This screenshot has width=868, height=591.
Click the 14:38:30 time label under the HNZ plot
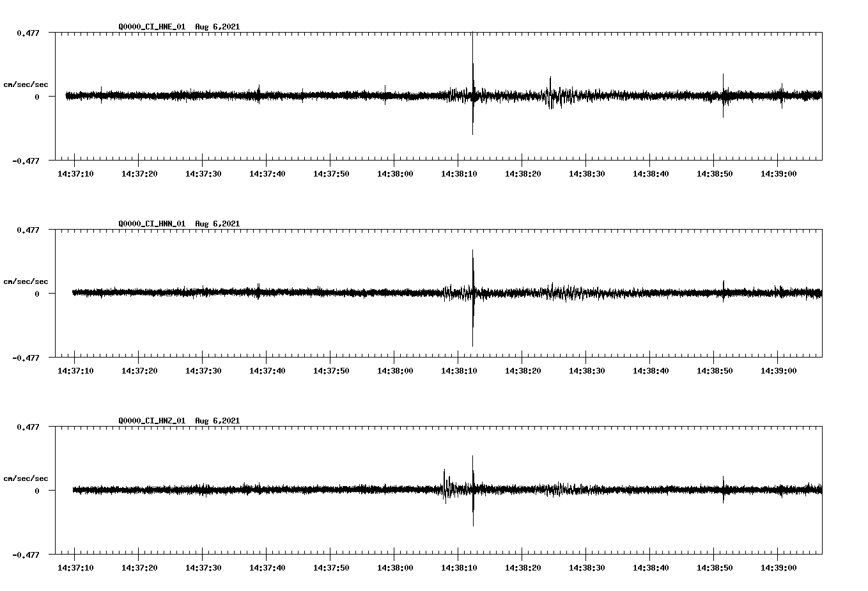[x=587, y=568]
